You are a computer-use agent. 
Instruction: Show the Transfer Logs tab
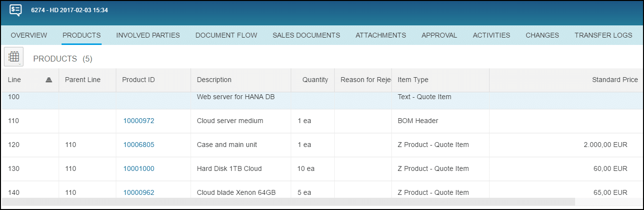tap(603, 35)
